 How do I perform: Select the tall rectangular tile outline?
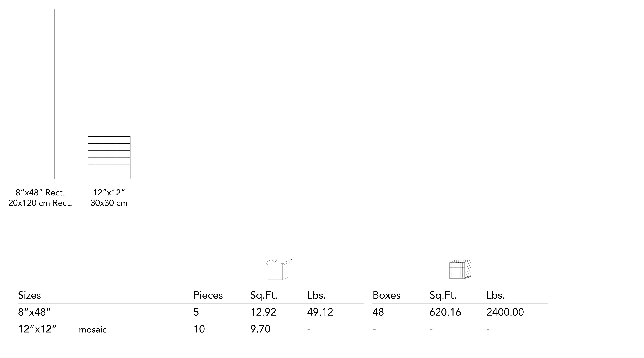click(x=40, y=94)
